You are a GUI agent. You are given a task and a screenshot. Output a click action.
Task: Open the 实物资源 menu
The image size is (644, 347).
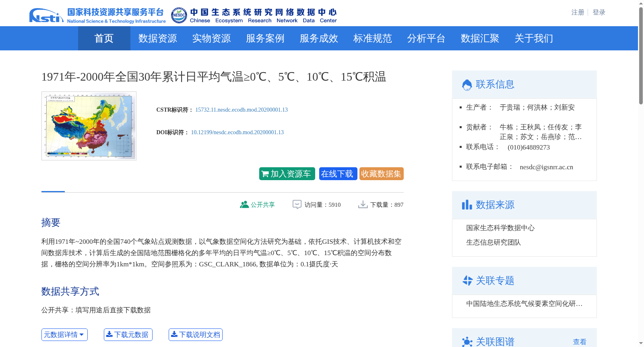(x=211, y=38)
